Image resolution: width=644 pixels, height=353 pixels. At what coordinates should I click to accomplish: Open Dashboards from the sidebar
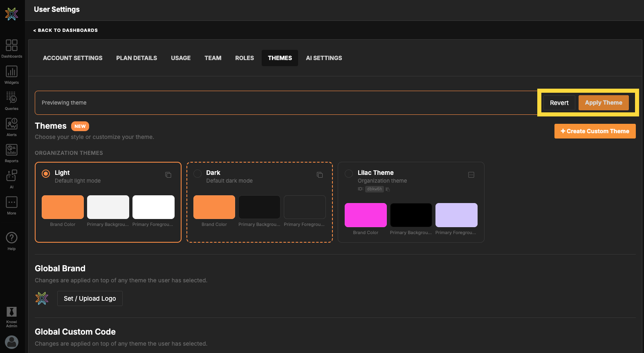tap(11, 45)
